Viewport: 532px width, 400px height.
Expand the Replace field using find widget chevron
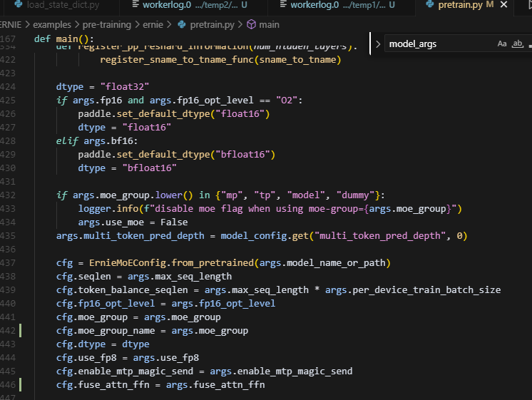[x=378, y=44]
